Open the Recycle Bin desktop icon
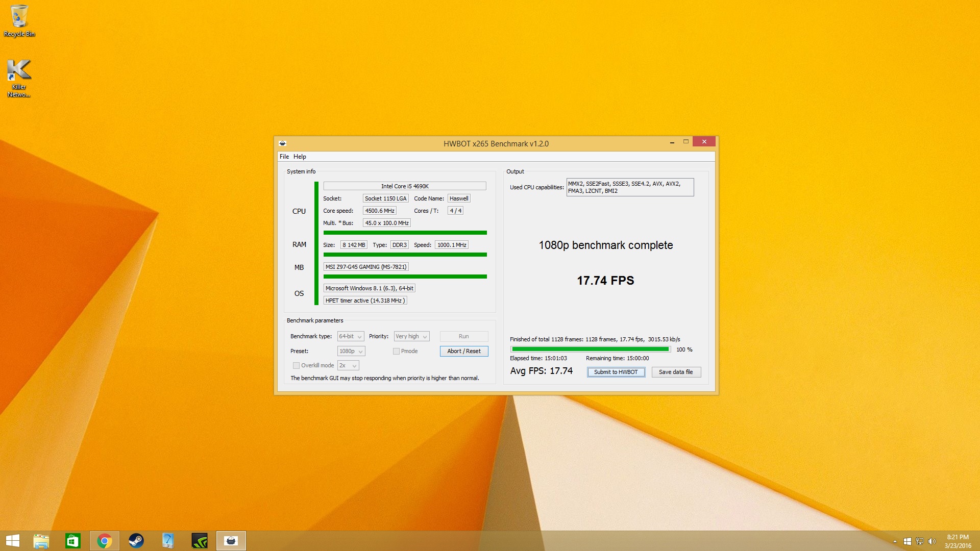This screenshot has width=980, height=551. [x=19, y=20]
